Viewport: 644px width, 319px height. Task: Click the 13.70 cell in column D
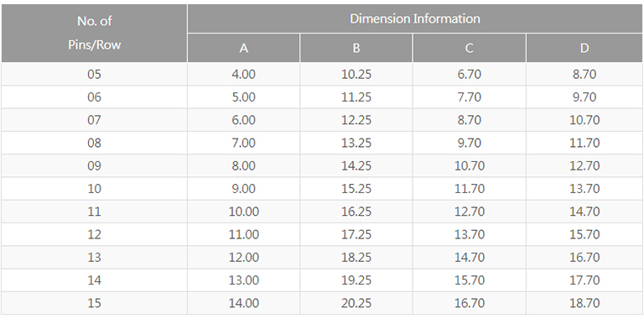point(584,189)
